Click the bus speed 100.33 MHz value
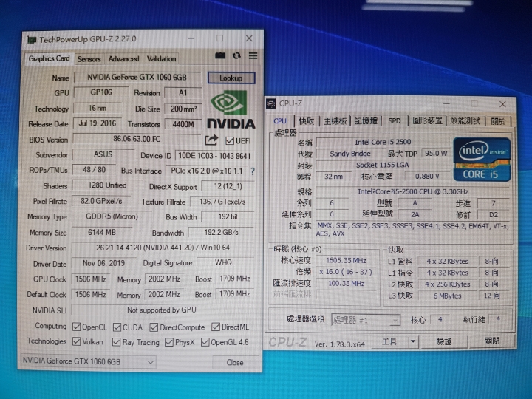 point(346,283)
